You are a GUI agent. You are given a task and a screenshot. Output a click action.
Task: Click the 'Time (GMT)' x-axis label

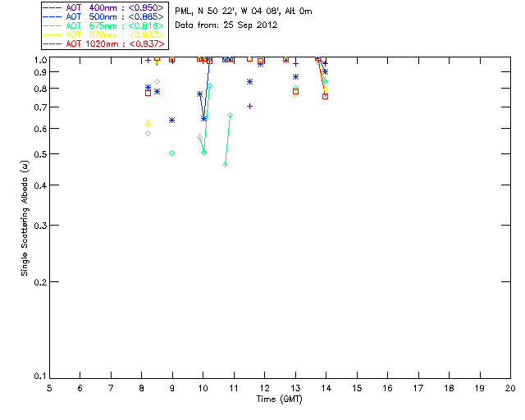(280, 399)
